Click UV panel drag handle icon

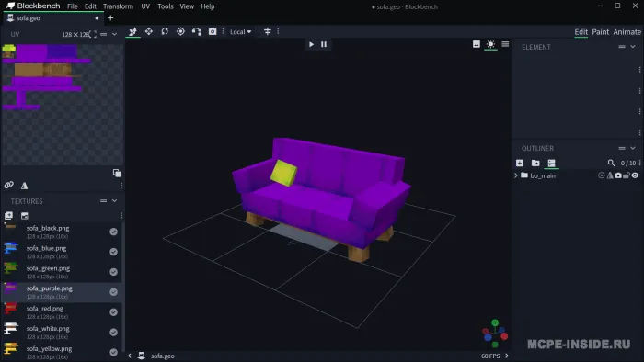pyautogui.click(x=103, y=34)
